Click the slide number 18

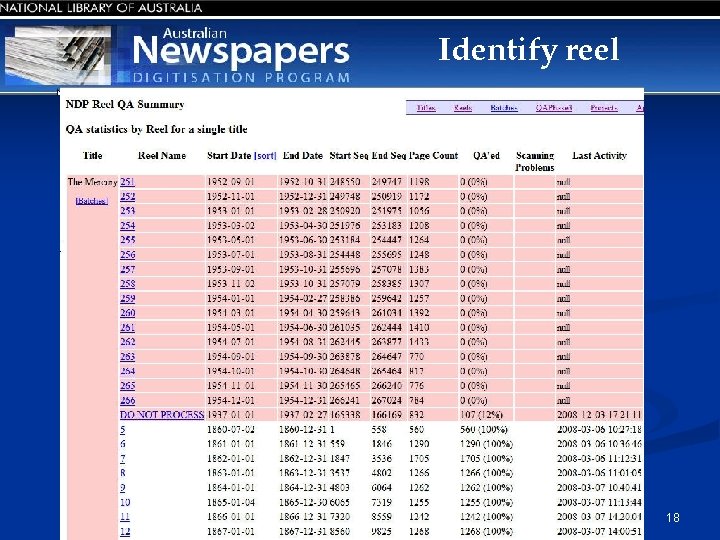click(x=673, y=518)
